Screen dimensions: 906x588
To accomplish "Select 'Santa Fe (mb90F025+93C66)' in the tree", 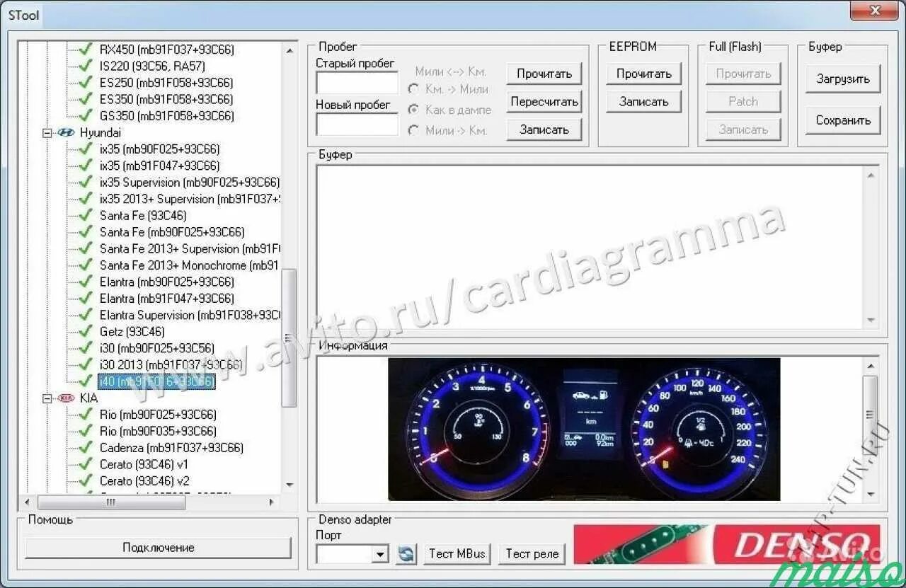I will [172, 232].
